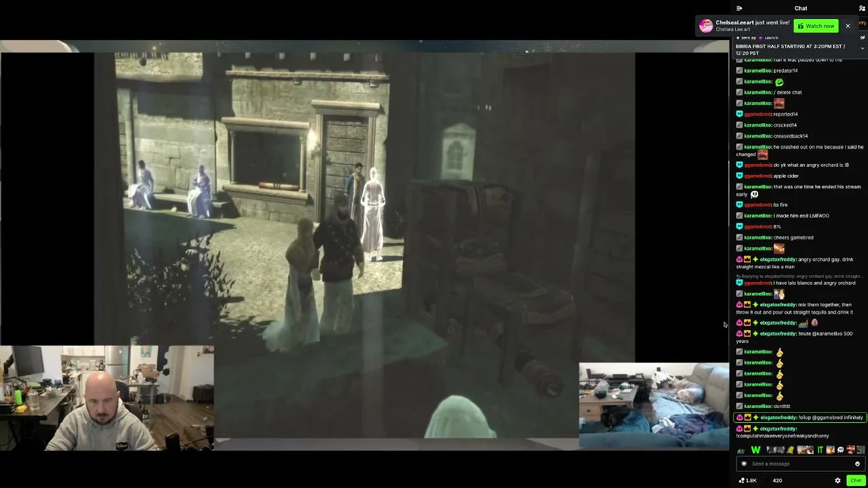This screenshot has height=488, width=868.
Task: Click the 420 counter below the chat box
Action: click(x=777, y=481)
